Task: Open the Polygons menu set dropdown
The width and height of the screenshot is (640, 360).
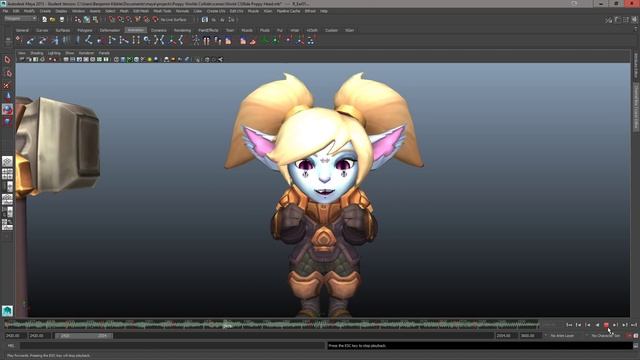Action: [x=20, y=19]
